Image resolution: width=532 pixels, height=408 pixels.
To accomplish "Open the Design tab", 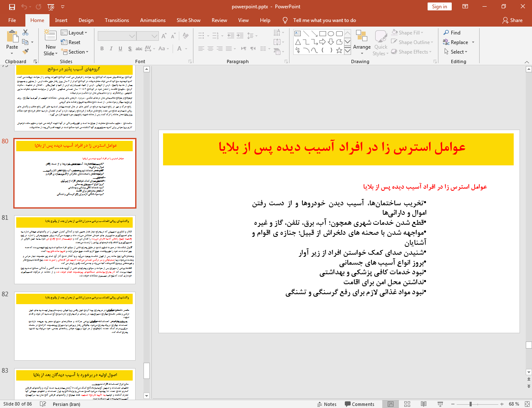I will click(x=86, y=20).
